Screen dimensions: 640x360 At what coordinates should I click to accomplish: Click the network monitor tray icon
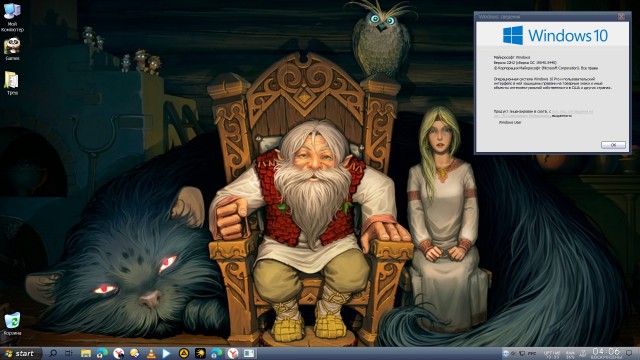[x=522, y=353]
